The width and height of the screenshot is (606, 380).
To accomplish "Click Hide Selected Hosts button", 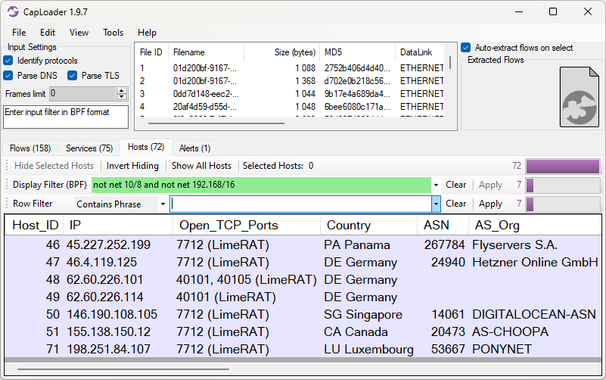I will 54,166.
